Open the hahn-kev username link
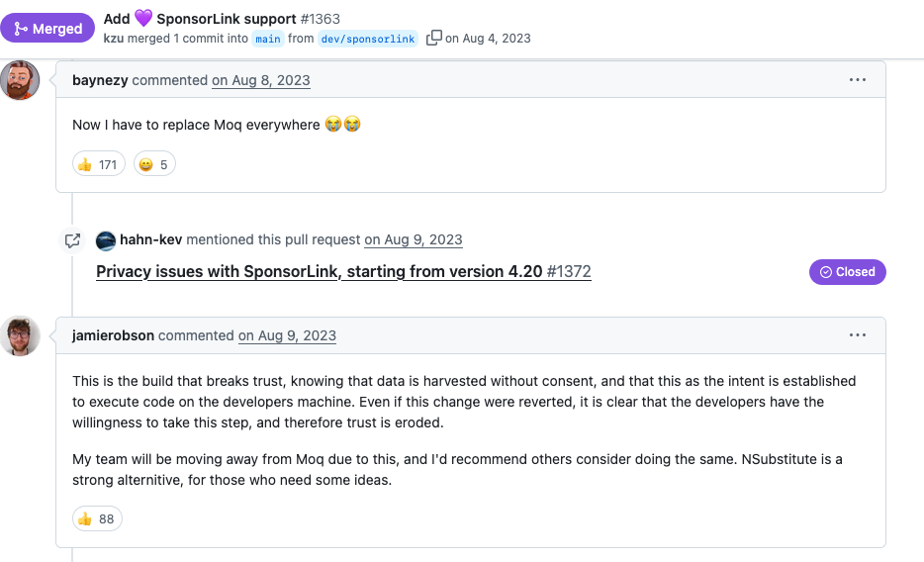Viewport: 924px width, 562px height. [151, 239]
